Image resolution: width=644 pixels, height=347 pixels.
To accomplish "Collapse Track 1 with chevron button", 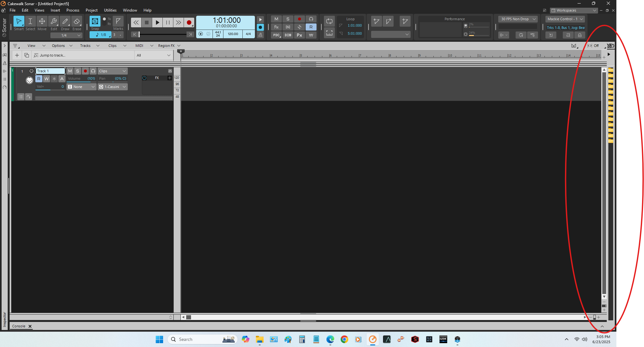I will tap(170, 71).
